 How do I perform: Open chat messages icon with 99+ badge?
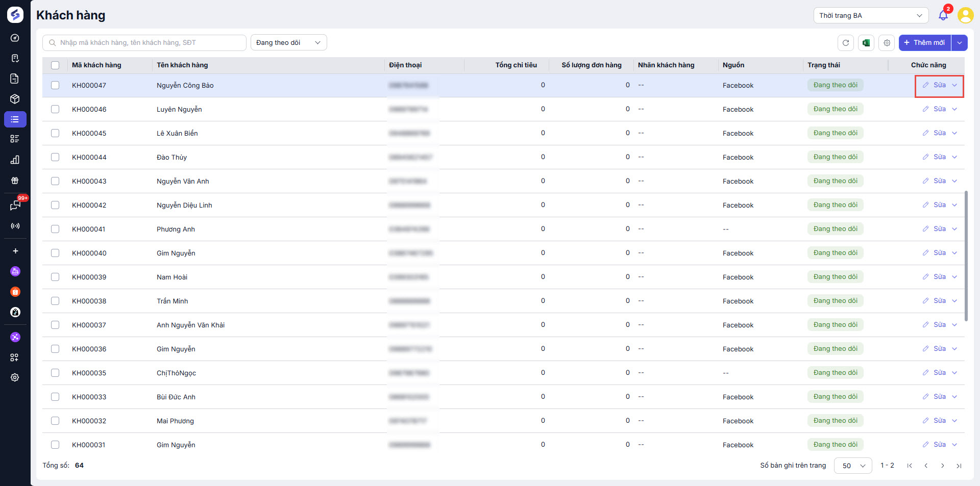tap(15, 205)
